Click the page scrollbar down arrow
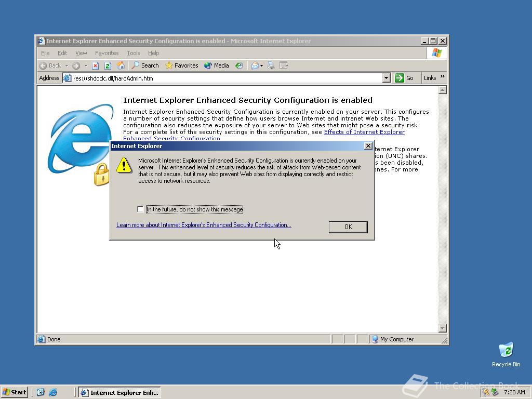This screenshot has width=532, height=399. pyautogui.click(x=443, y=328)
